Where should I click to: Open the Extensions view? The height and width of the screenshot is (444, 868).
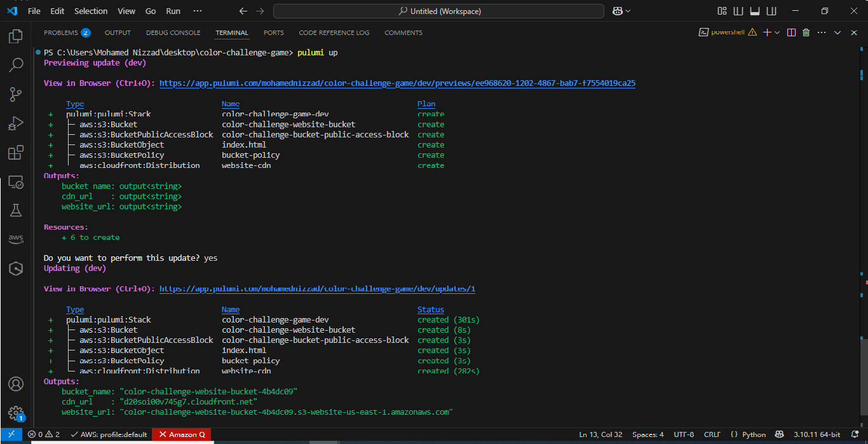tap(16, 153)
